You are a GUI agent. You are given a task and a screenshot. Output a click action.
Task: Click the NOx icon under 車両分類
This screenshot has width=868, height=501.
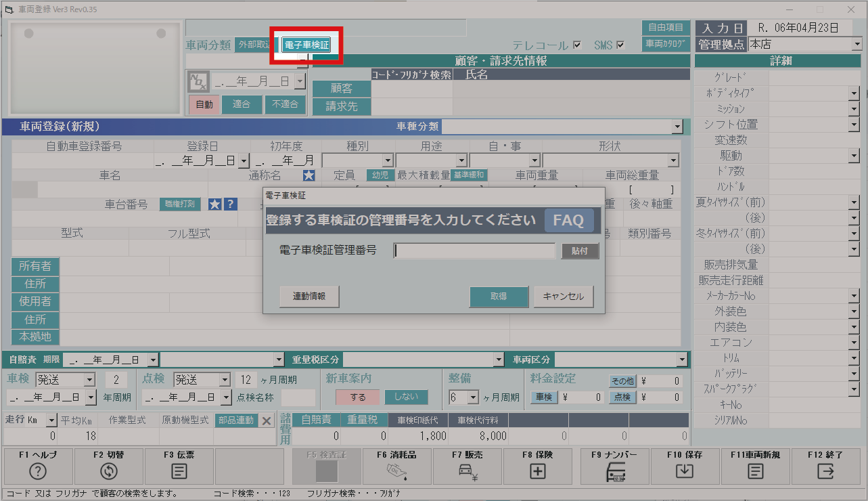click(198, 82)
